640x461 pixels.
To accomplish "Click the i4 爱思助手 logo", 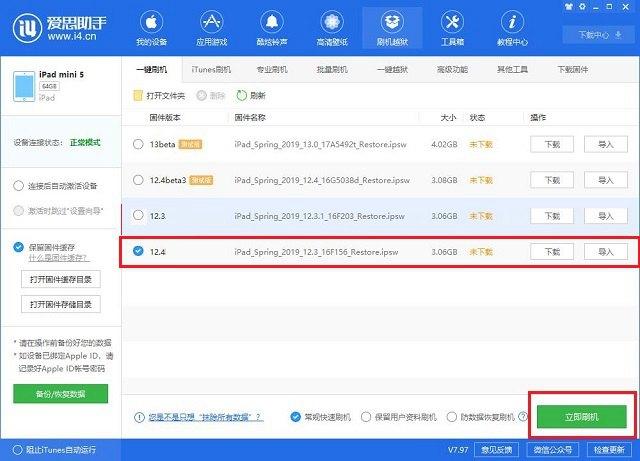I will (x=60, y=28).
